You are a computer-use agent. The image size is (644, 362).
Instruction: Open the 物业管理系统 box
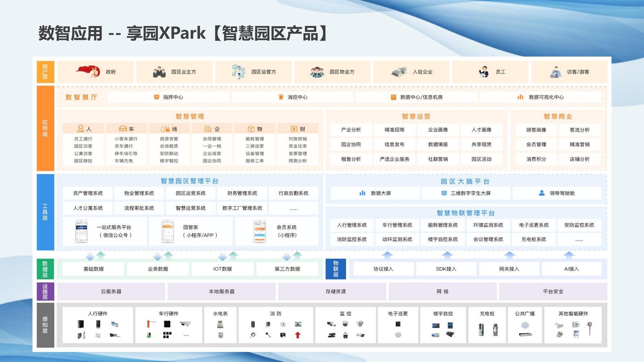click(139, 193)
